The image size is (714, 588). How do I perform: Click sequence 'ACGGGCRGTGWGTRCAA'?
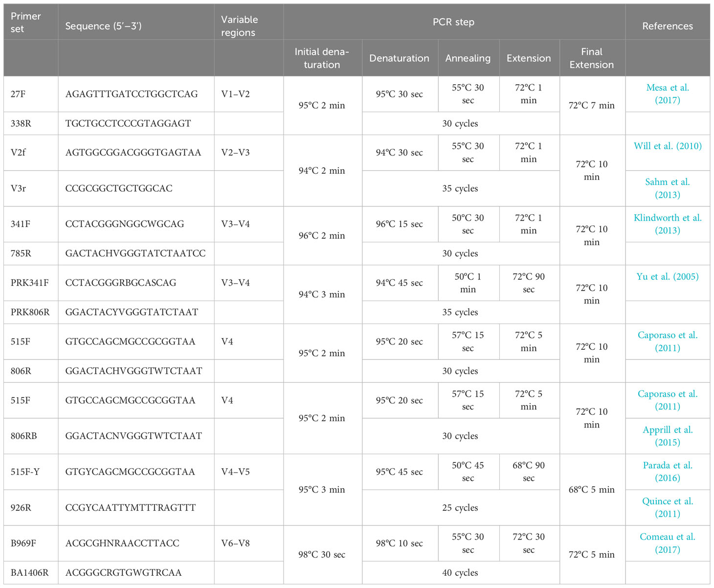123,572
